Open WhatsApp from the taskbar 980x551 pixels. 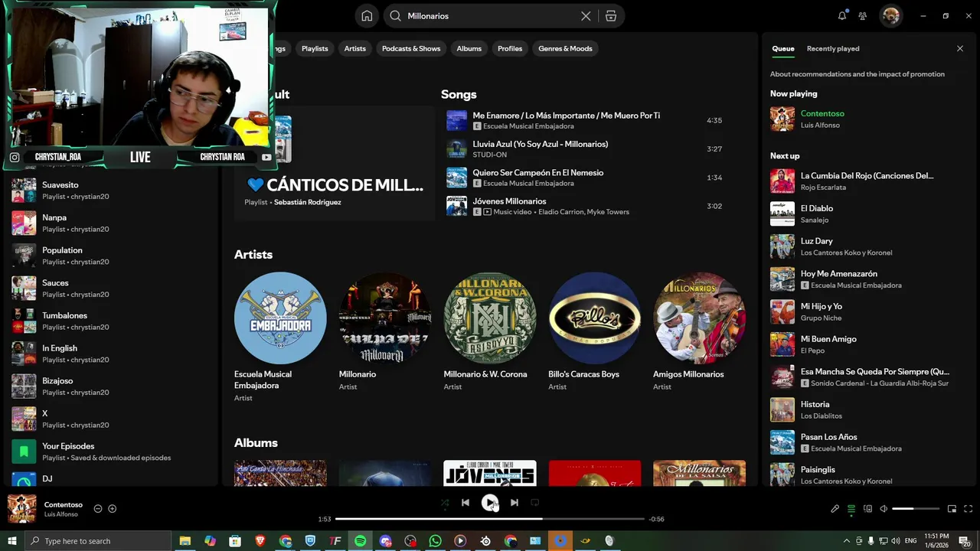(x=436, y=541)
